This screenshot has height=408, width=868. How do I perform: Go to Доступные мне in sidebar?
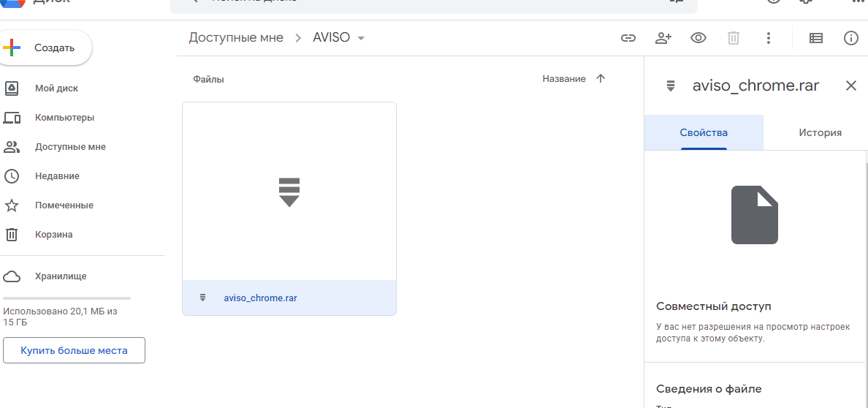coord(69,147)
